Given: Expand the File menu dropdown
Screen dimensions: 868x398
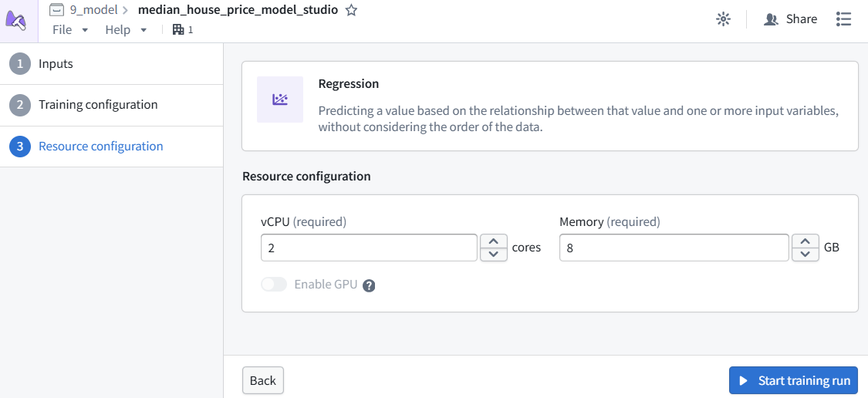Looking at the screenshot, I should click(70, 30).
